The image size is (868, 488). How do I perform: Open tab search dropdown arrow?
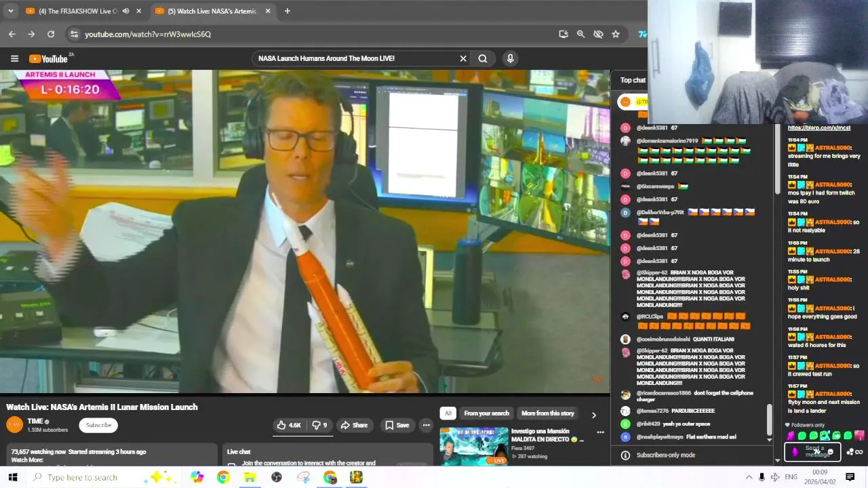tap(10, 11)
